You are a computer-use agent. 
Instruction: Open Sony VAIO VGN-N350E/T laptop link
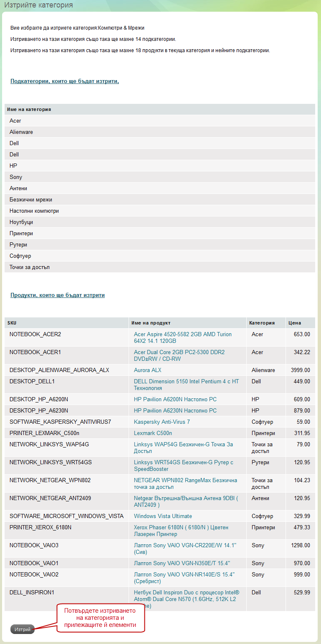pos(182,563)
